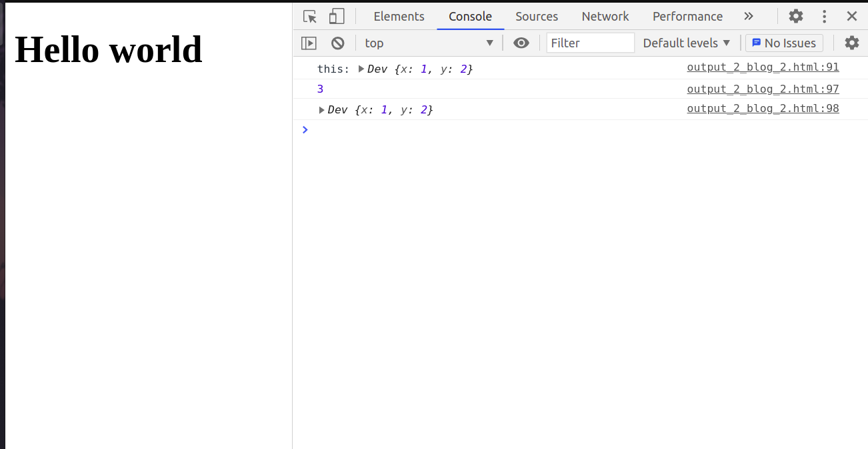Activate the inspect element picker icon
The height and width of the screenshot is (449, 868).
(x=310, y=17)
